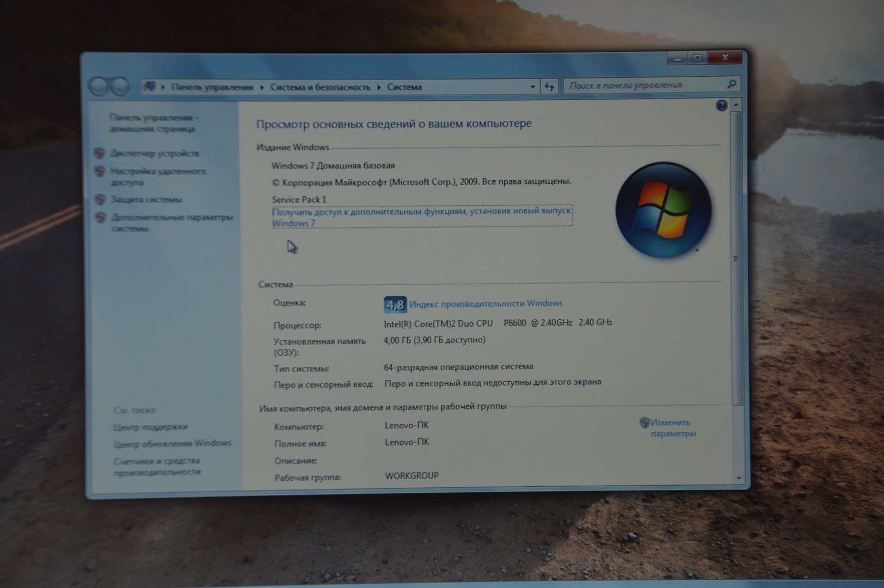This screenshot has width=884, height=588.
Task: Click shield icon next to Диспетчер устройств
Action: 100,154
